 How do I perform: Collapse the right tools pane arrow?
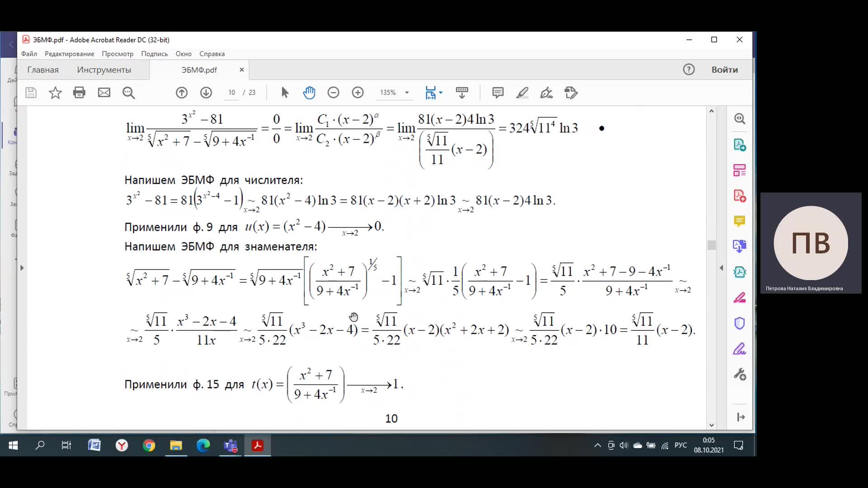click(x=741, y=417)
